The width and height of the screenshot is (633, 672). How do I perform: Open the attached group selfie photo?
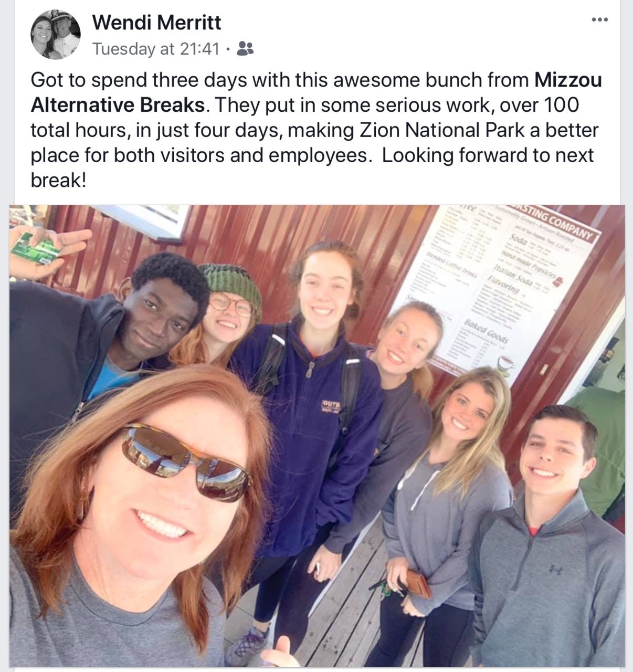click(x=317, y=436)
